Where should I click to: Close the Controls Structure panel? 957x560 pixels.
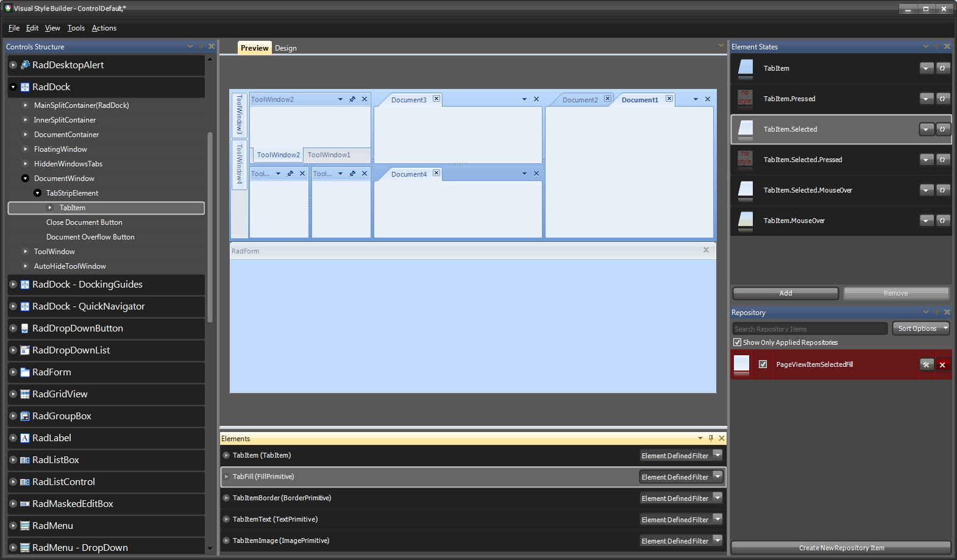(212, 46)
